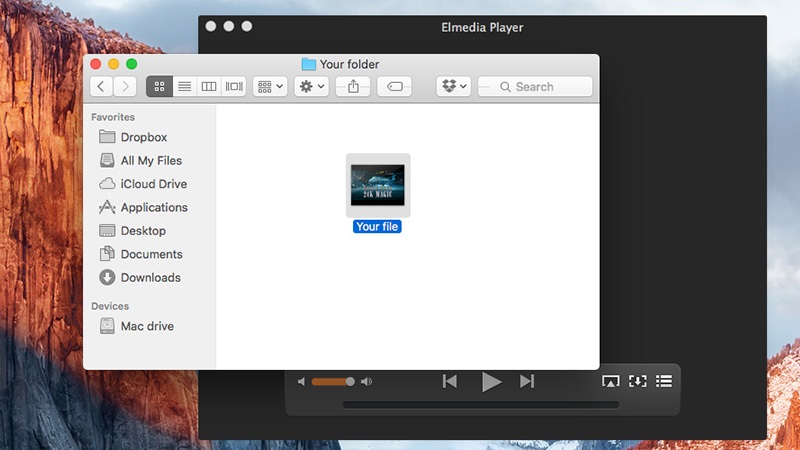Click the Elmedia Player progress bar
This screenshot has height=450, width=800.
pos(481,405)
